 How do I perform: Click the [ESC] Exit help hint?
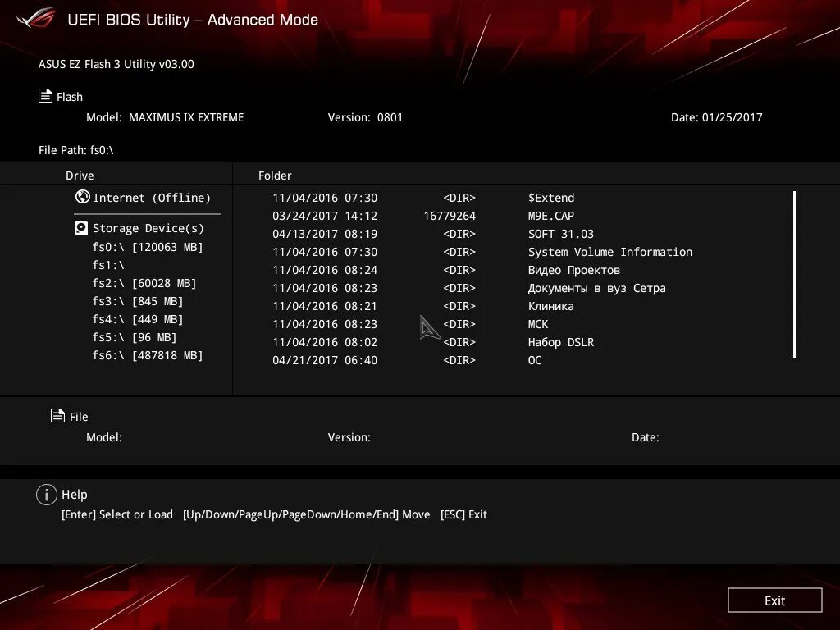(463, 514)
